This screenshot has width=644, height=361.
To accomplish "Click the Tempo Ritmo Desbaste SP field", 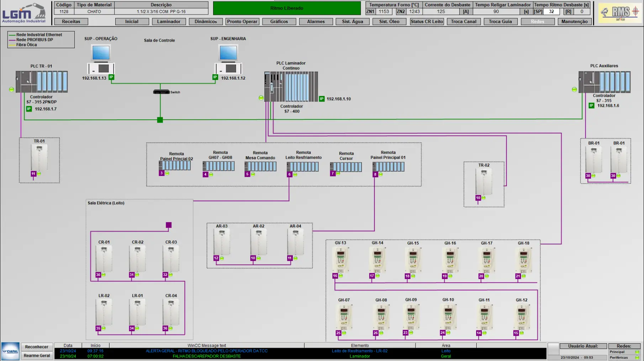I will coord(551,12).
